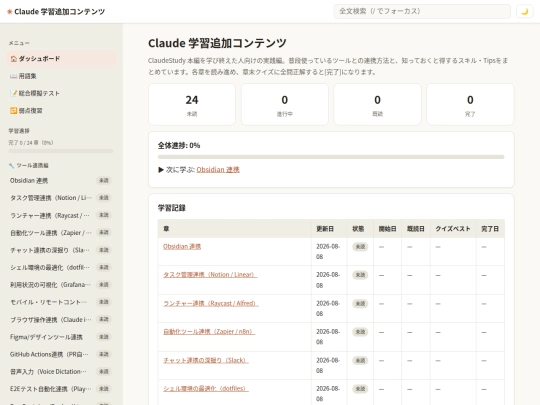This screenshot has height=405, width=540.
Task: Click the 0 完了 stat card
Action: [470, 104]
